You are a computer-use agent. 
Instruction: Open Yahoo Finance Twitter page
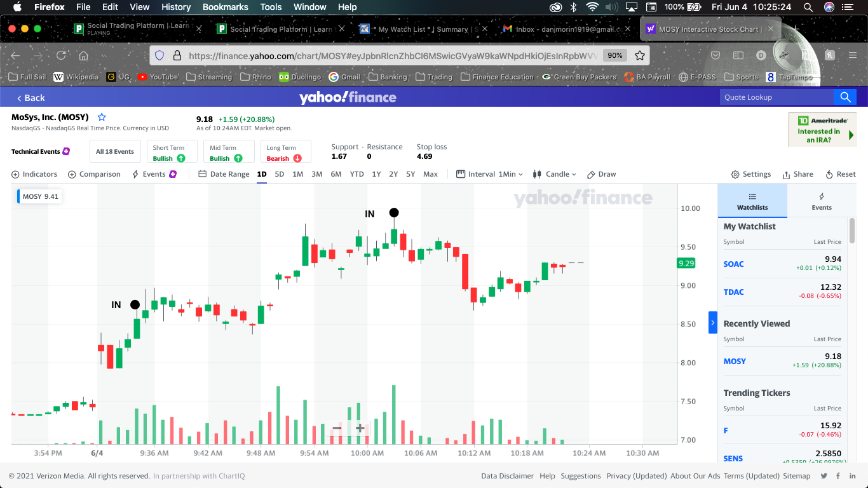(824, 476)
